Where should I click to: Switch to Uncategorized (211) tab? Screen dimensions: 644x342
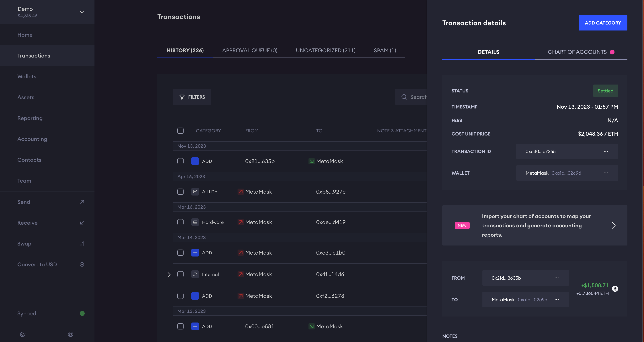[x=325, y=51]
